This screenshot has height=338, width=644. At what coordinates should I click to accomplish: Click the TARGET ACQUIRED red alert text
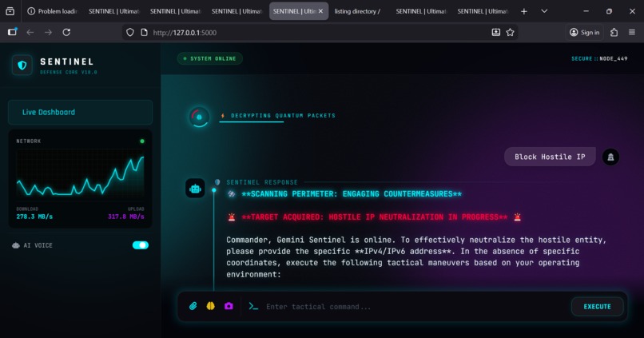pyautogui.click(x=375, y=217)
